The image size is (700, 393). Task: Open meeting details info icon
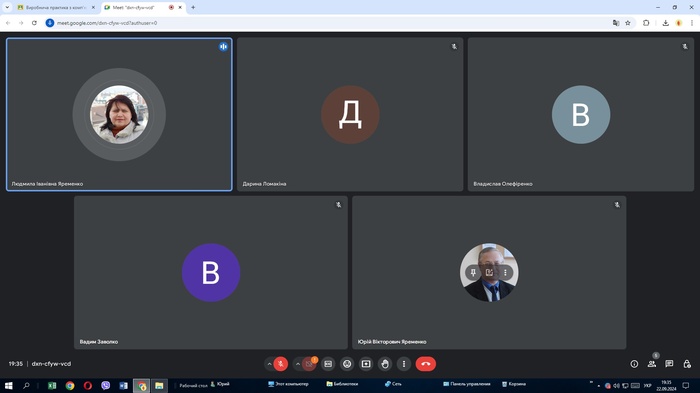(x=634, y=364)
